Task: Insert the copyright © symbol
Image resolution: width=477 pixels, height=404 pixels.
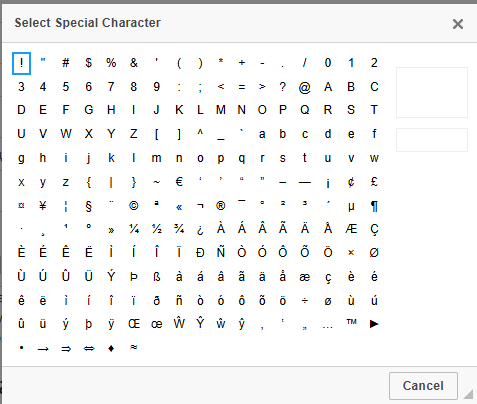Action: click(x=134, y=206)
